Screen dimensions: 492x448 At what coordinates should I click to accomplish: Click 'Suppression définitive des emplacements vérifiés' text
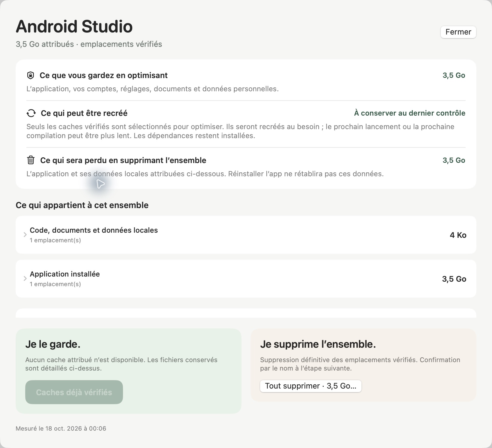(x=360, y=364)
